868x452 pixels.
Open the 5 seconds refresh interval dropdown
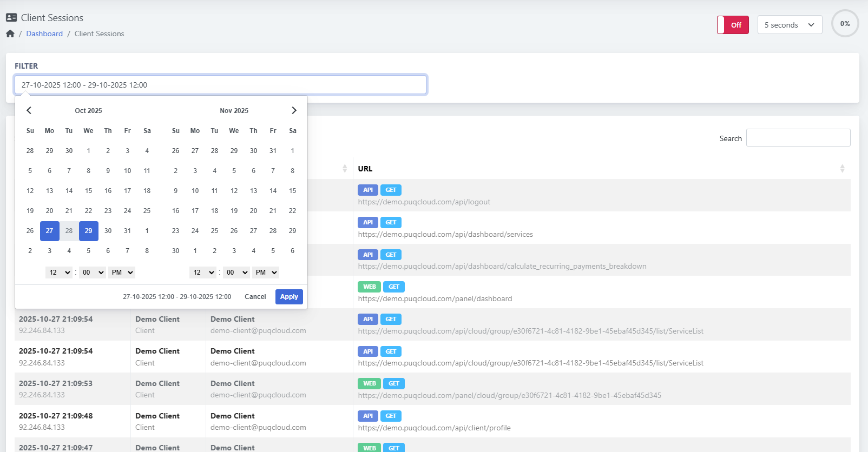789,25
